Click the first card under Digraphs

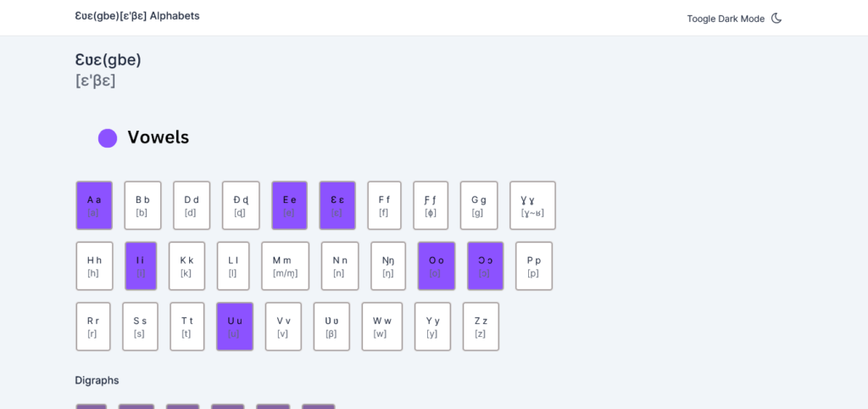tap(92, 406)
